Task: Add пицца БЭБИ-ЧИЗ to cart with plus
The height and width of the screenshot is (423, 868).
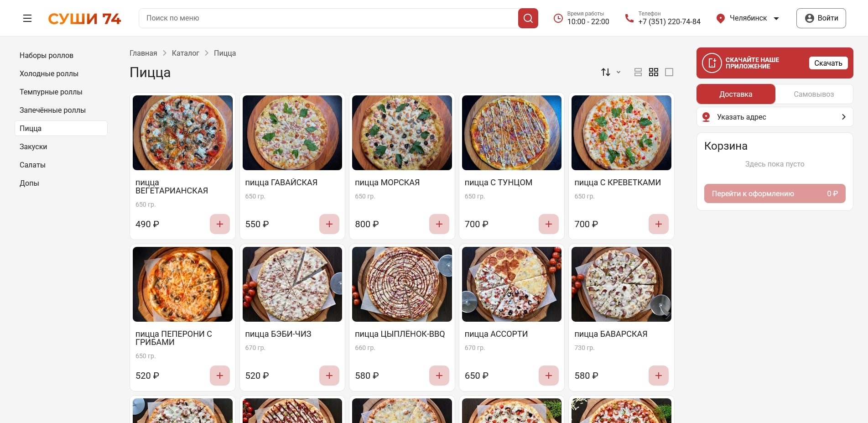Action: (x=329, y=376)
